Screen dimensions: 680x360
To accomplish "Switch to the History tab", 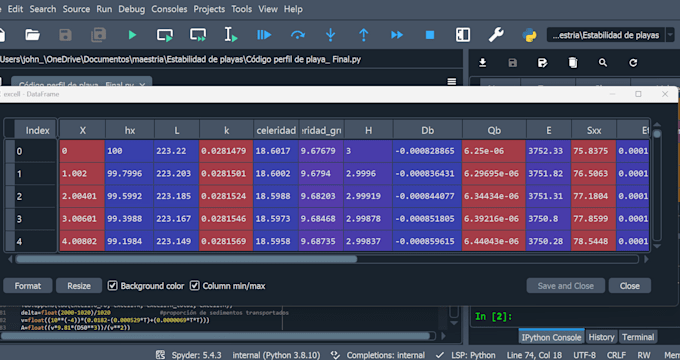I will 601,337.
